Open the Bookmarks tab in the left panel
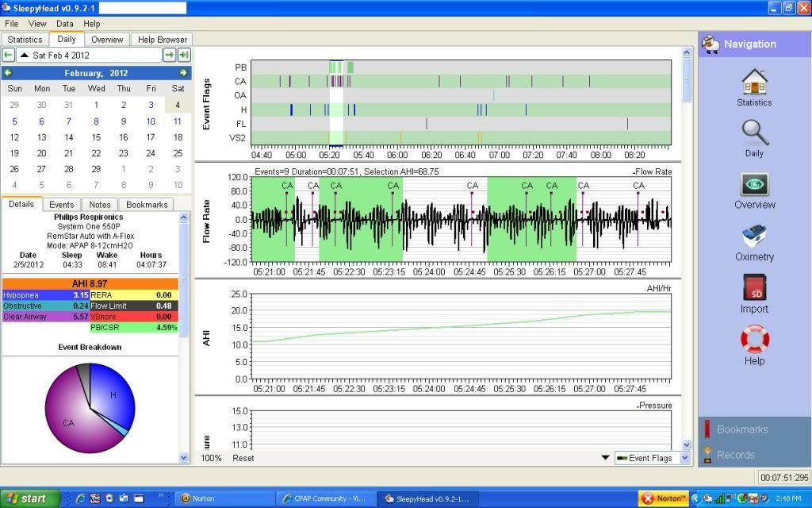This screenshot has height=508, width=812. pos(147,205)
